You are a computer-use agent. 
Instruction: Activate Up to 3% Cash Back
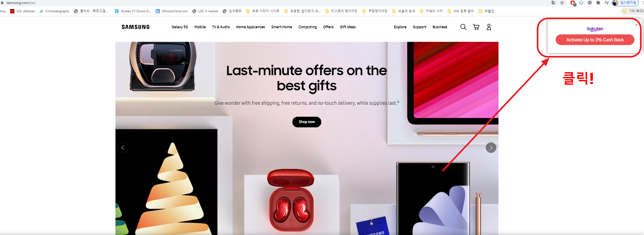(595, 40)
